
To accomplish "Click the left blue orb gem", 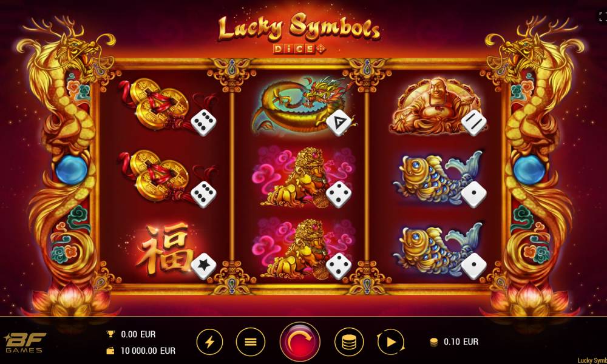I will click(x=71, y=170).
